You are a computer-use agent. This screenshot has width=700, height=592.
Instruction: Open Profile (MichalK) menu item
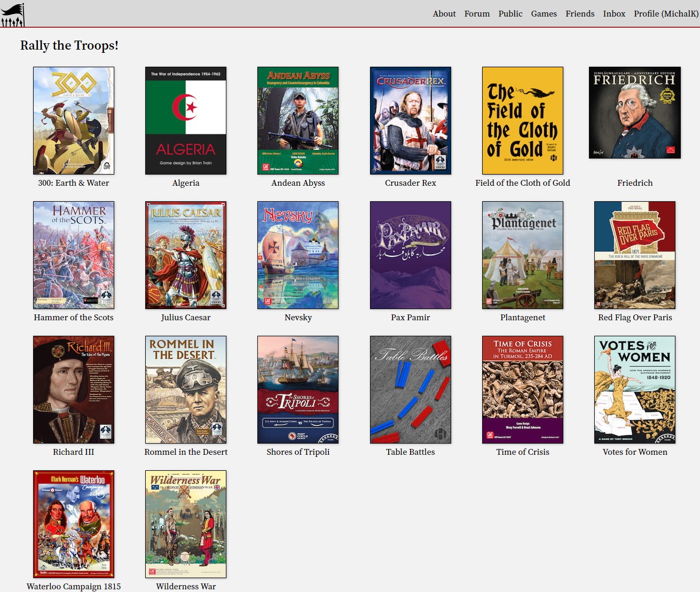[x=666, y=14]
